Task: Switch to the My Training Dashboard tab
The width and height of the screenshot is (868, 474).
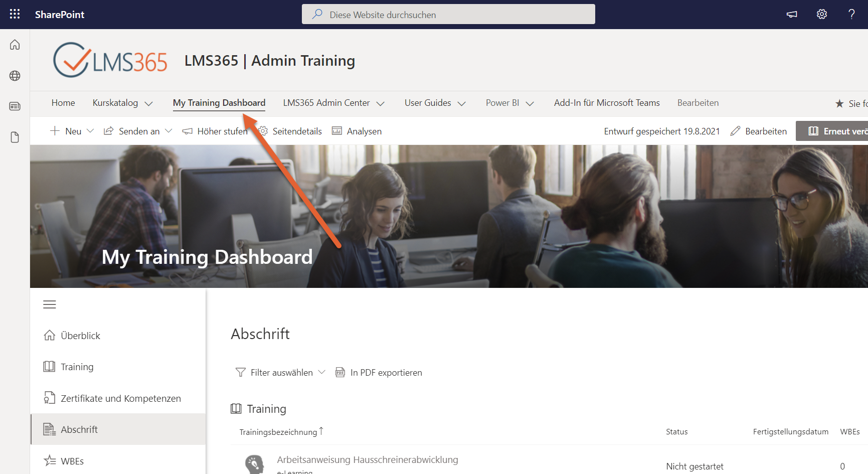Action: click(219, 103)
